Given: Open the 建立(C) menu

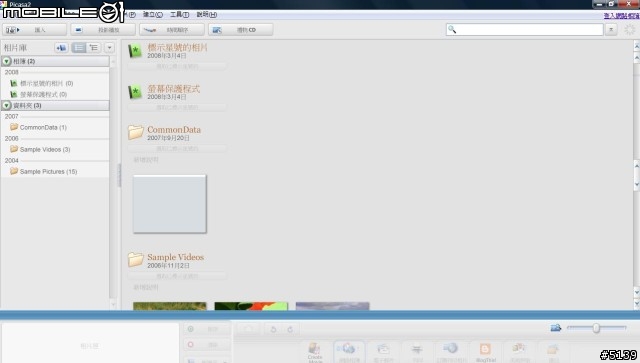Looking at the screenshot, I should (x=153, y=14).
